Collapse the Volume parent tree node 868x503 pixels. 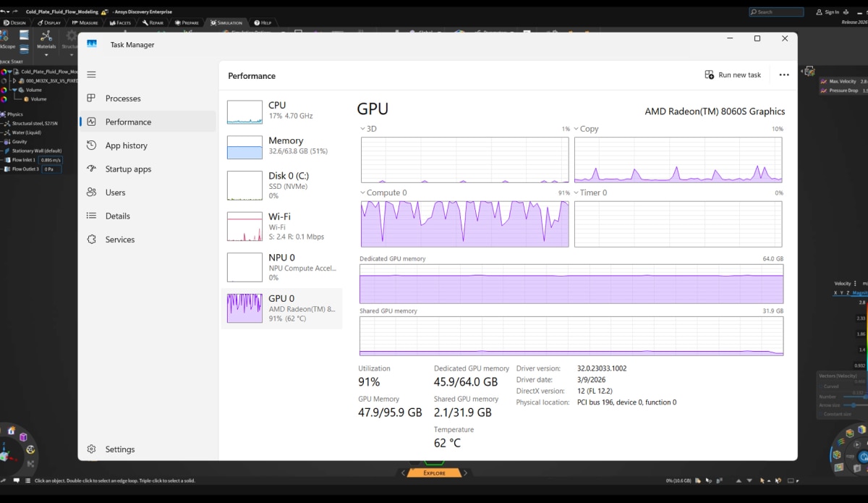coord(14,90)
